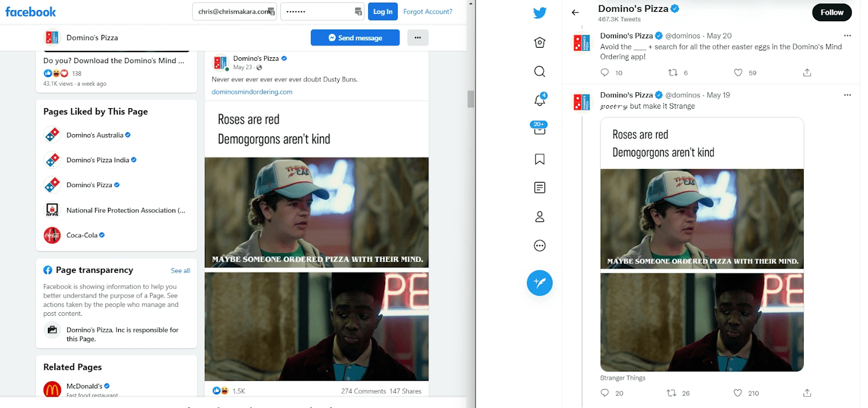Click the Coca-Cola page icon
The image size is (868, 408).
pyautogui.click(x=53, y=235)
